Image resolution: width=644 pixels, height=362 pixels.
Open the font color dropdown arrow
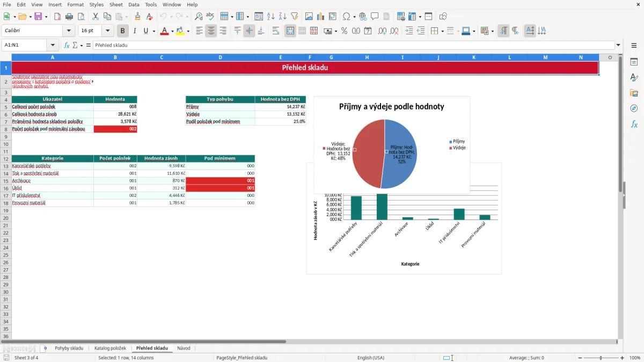tap(172, 31)
